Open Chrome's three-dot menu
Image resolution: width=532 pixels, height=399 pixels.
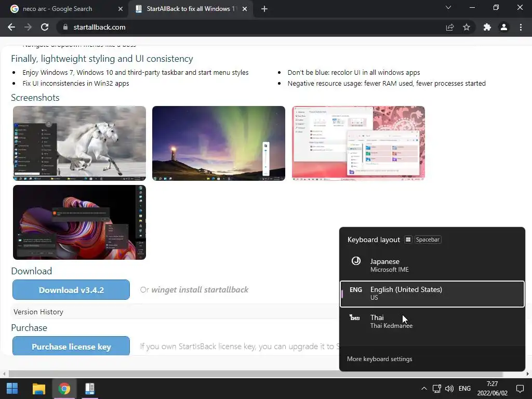[521, 27]
